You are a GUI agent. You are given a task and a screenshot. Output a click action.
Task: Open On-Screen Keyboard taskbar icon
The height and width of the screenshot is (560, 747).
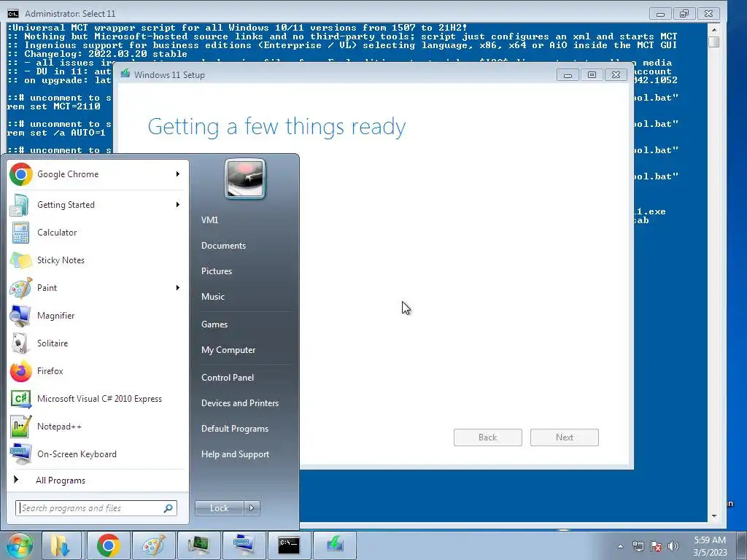(244, 545)
